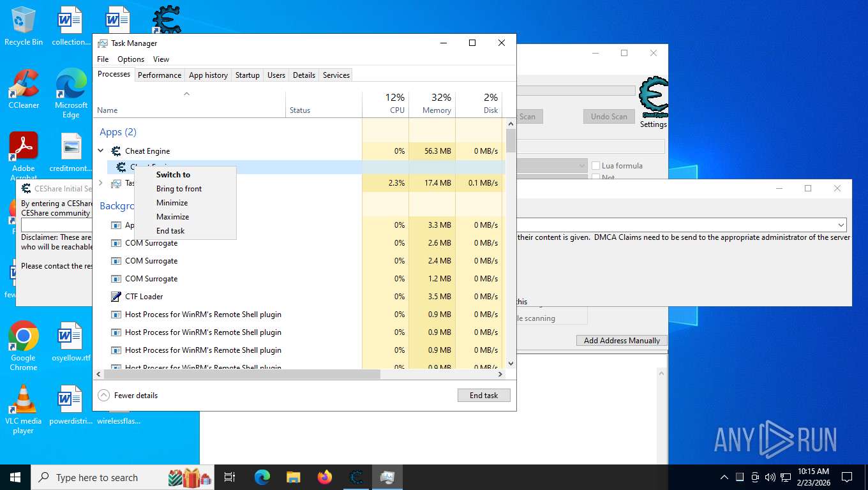Select the CTF Loader process row
Image resolution: width=868 pixels, height=490 pixels.
point(300,297)
